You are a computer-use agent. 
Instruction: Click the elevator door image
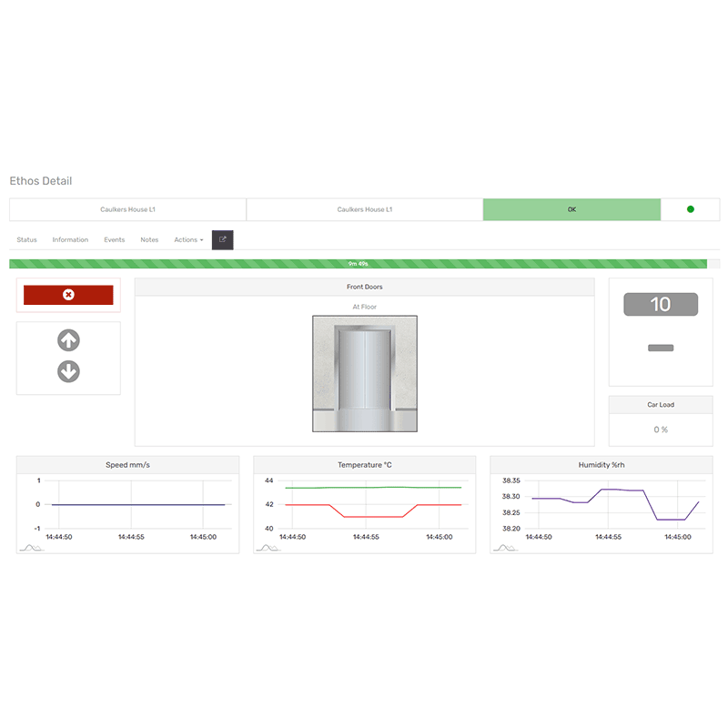click(364, 374)
